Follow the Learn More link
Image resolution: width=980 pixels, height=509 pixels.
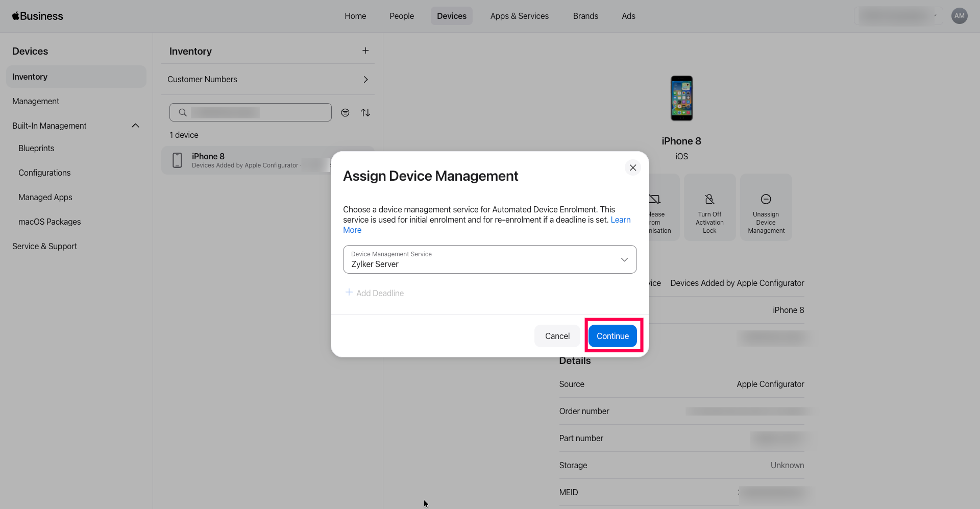620,220
